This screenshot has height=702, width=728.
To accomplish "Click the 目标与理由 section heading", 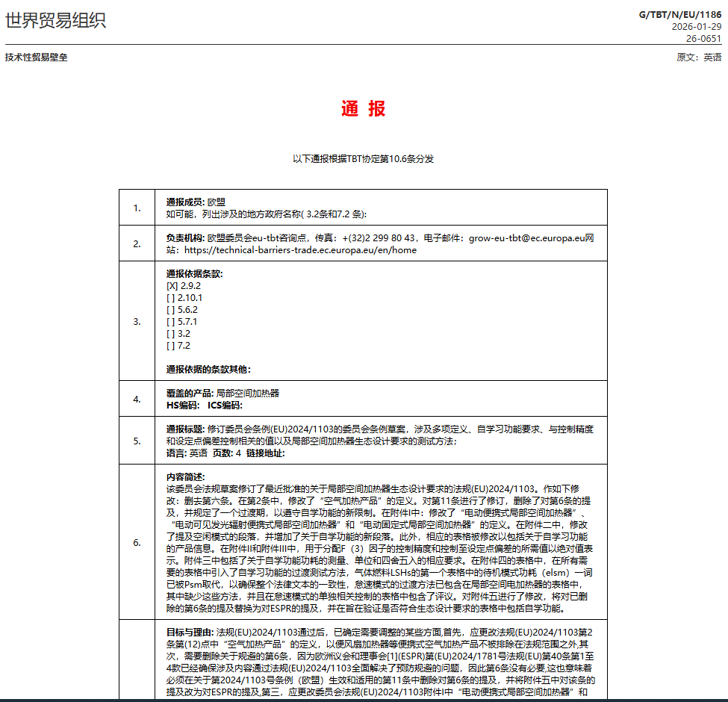I will (x=190, y=631).
